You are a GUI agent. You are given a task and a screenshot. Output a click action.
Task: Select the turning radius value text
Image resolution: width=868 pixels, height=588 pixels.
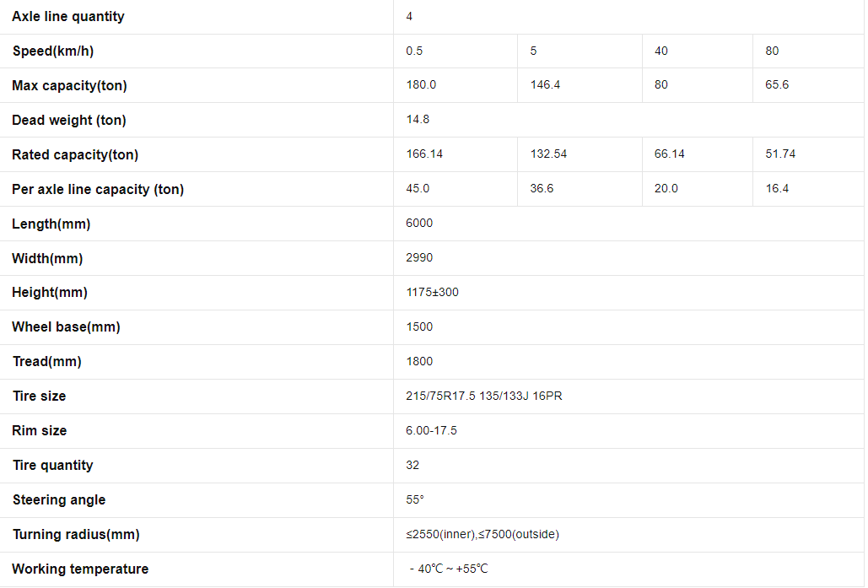[x=483, y=535]
